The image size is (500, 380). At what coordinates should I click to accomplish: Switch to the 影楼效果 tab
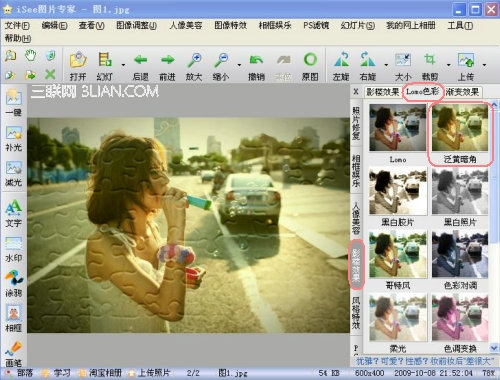(382, 92)
